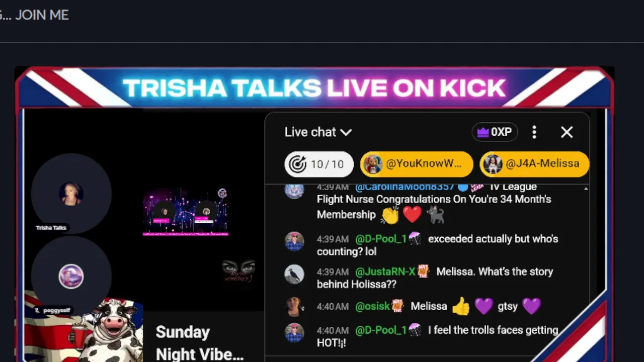Click the D-Pool_1 avatar by 'trolls faces' message
Image resolution: width=644 pixels, height=362 pixels.
tap(294, 333)
